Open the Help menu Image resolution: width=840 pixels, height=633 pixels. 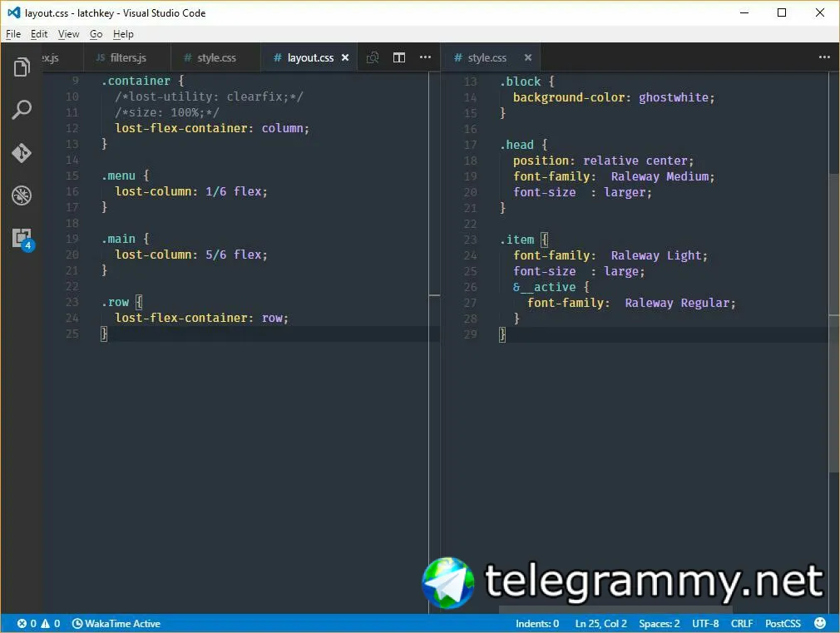point(123,34)
